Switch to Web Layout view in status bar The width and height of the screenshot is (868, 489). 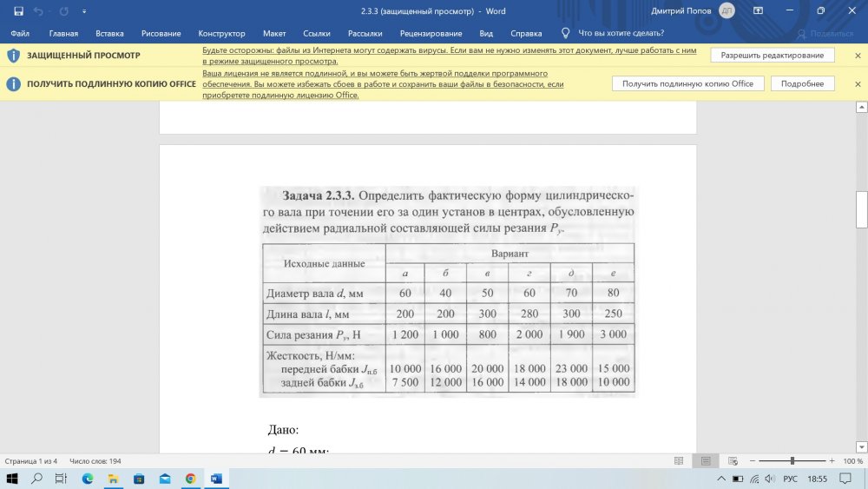tap(732, 461)
